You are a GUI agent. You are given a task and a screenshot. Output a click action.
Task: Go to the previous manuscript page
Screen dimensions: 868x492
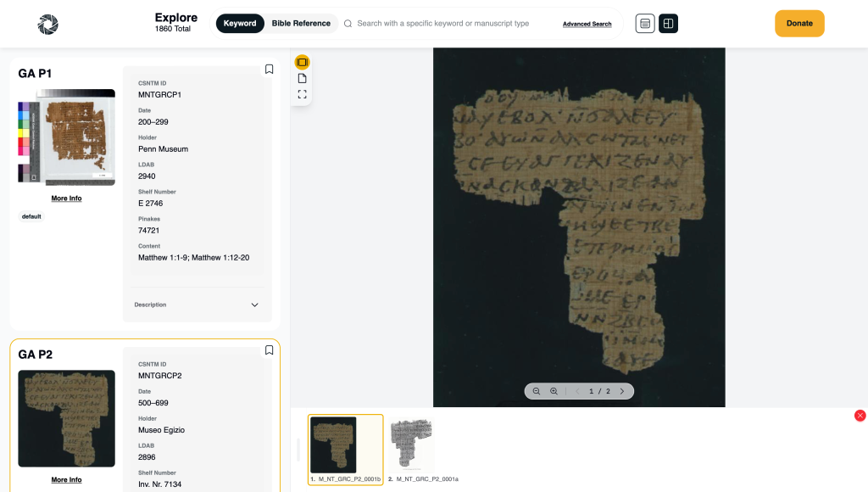click(x=577, y=391)
